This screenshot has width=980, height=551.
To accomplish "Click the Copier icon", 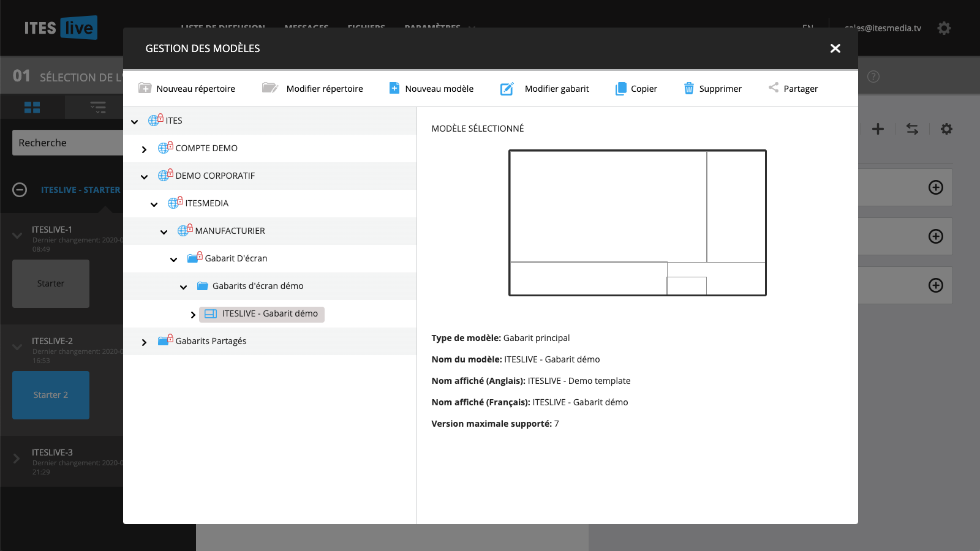I will click(x=621, y=89).
